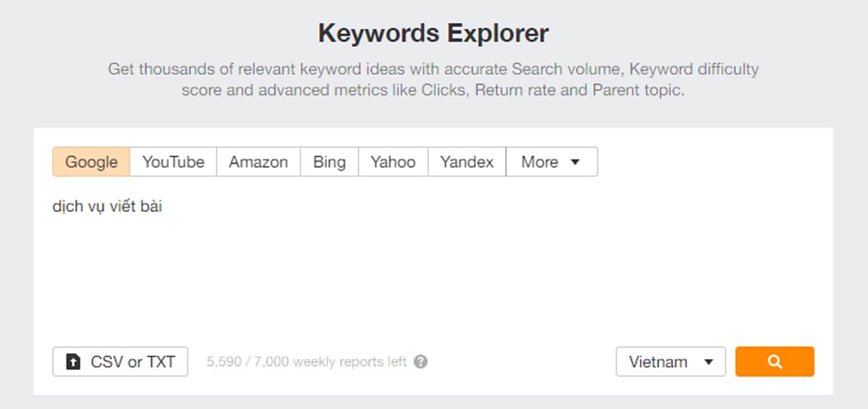Viewport: 868px width, 409px height.
Task: Switch to the YouTube tab
Action: (173, 162)
